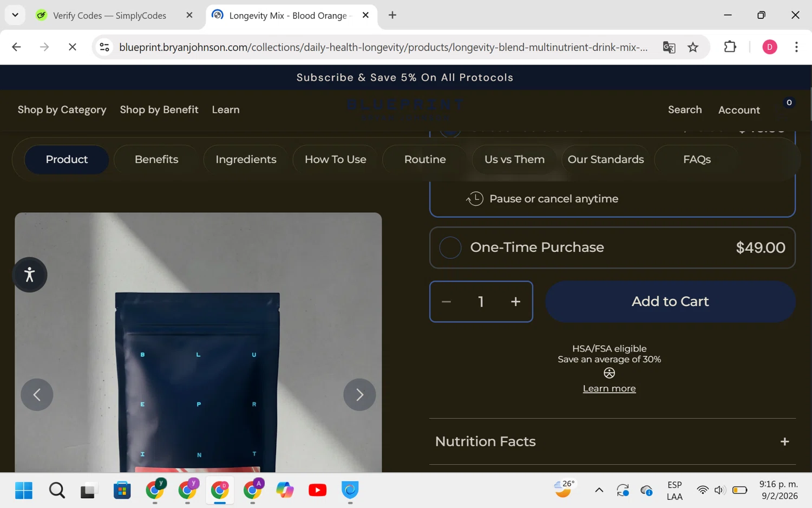Show next product image
Image resolution: width=812 pixels, height=508 pixels.
[x=359, y=394]
